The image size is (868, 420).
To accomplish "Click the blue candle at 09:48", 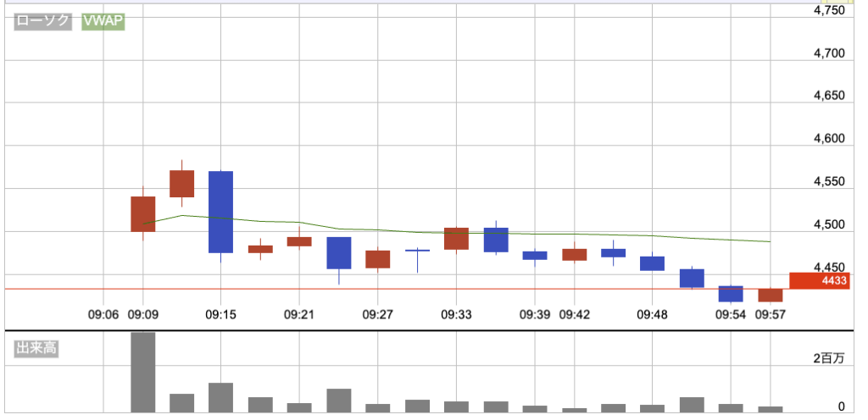I will (652, 263).
